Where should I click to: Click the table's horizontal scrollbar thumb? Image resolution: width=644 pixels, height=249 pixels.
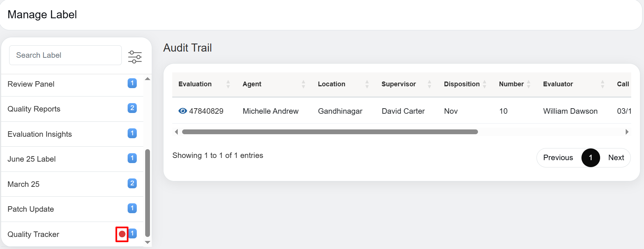coord(329,132)
